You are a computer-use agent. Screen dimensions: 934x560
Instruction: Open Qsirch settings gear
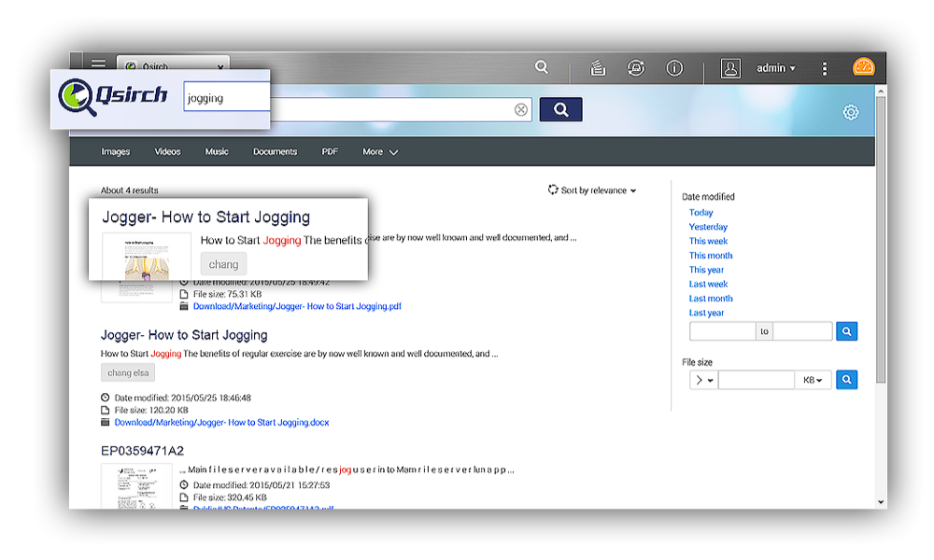(x=851, y=112)
